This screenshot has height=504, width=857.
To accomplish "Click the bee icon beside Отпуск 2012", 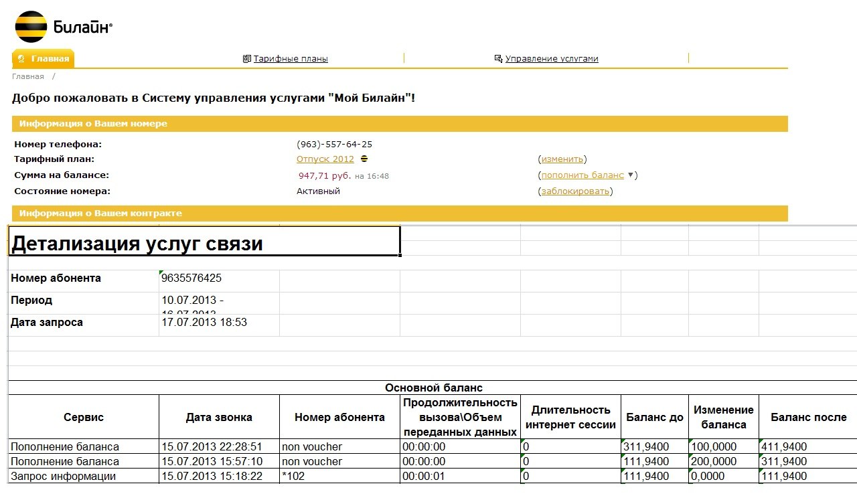I will [364, 159].
